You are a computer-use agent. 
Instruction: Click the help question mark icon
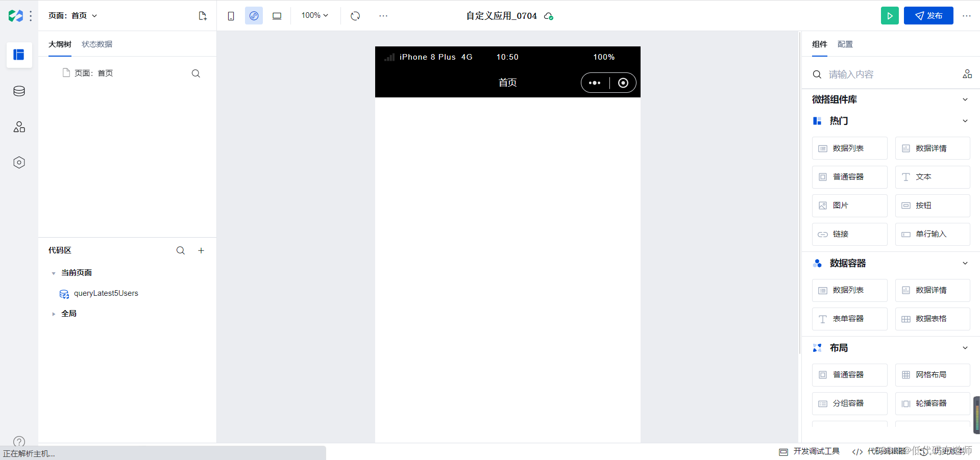tap(19, 442)
